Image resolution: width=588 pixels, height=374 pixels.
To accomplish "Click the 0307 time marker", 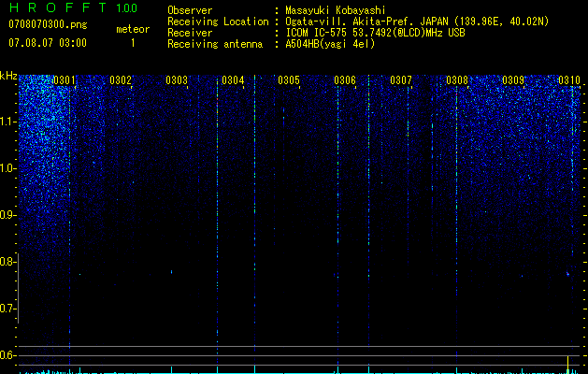I will pos(401,80).
